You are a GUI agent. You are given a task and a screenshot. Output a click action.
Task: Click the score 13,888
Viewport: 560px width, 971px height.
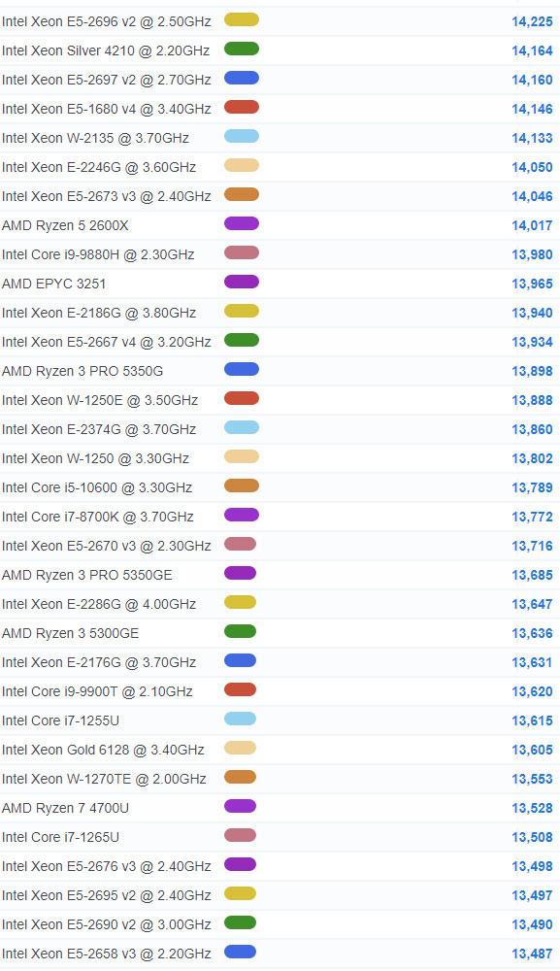pyautogui.click(x=532, y=400)
